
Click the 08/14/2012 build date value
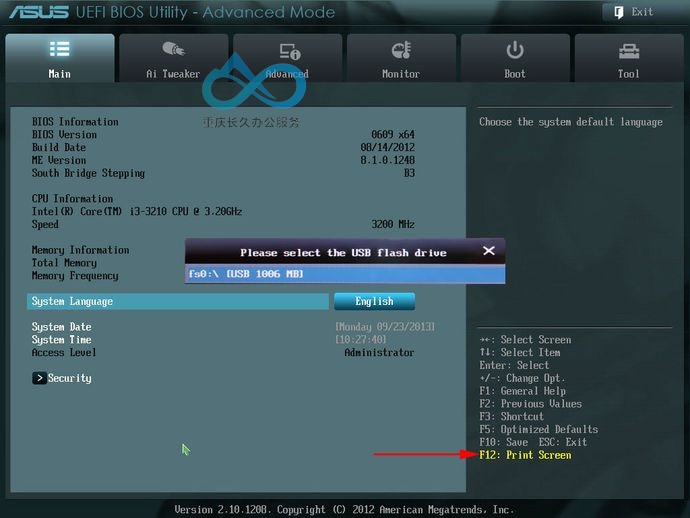pyautogui.click(x=388, y=147)
